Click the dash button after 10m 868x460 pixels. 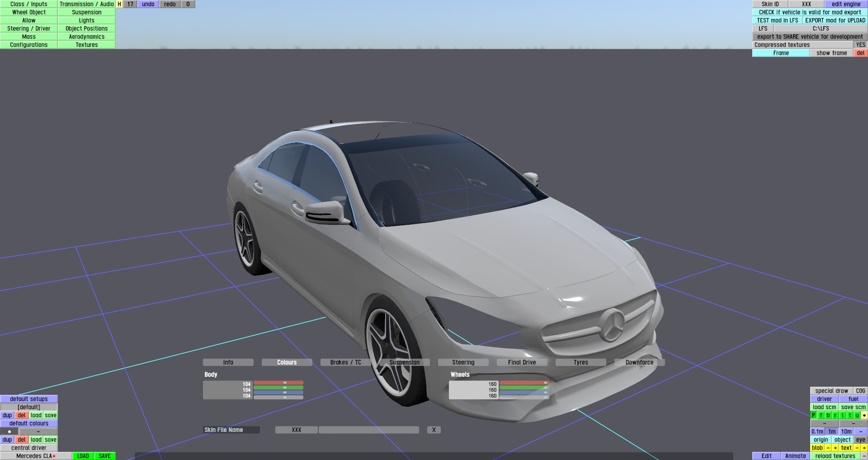pos(861,432)
